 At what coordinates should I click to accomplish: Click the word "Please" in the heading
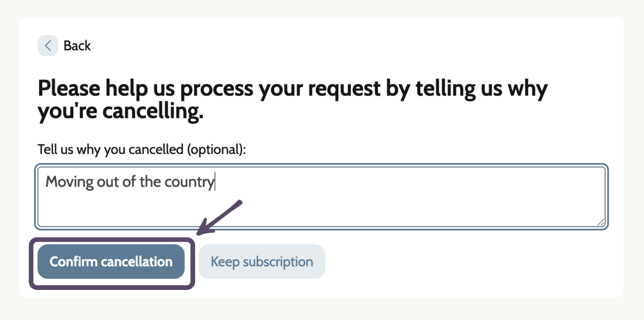[x=69, y=89]
